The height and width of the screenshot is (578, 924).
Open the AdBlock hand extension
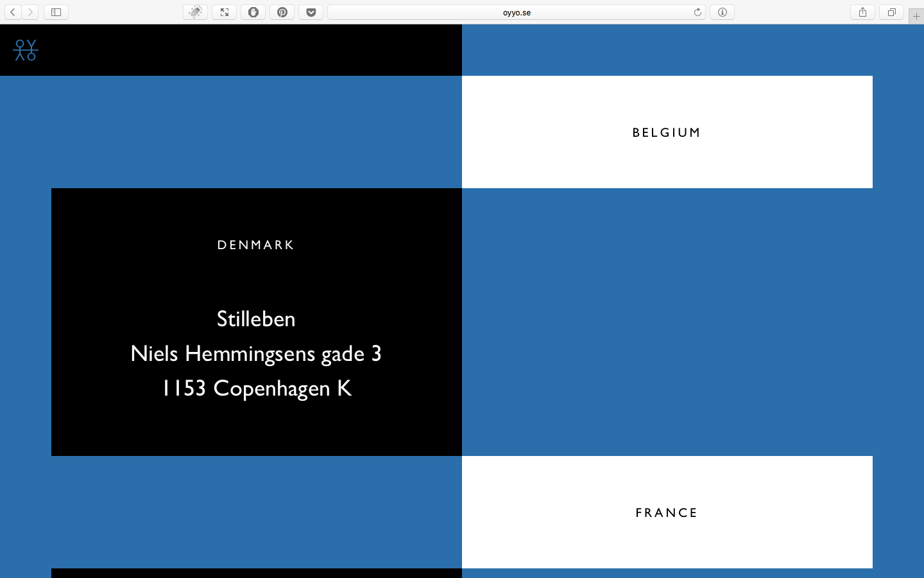[253, 12]
